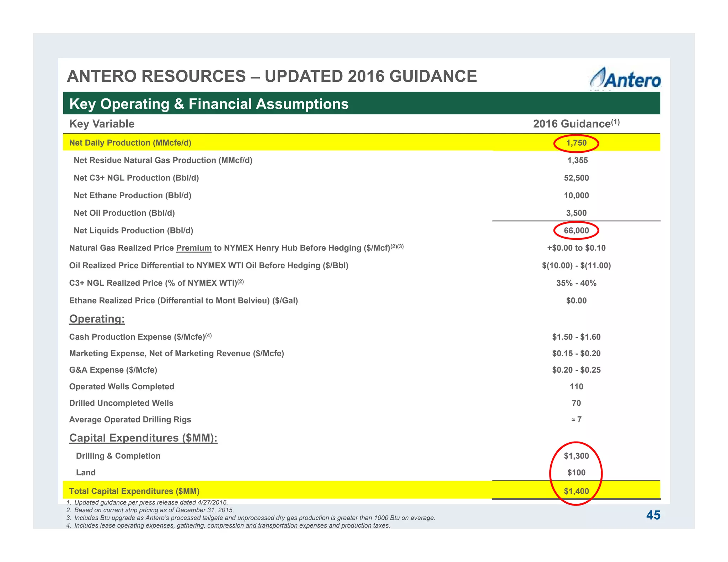The height and width of the screenshot is (562, 728).
Task: Click the 110 wells value
Action: pyautogui.click(x=576, y=387)
